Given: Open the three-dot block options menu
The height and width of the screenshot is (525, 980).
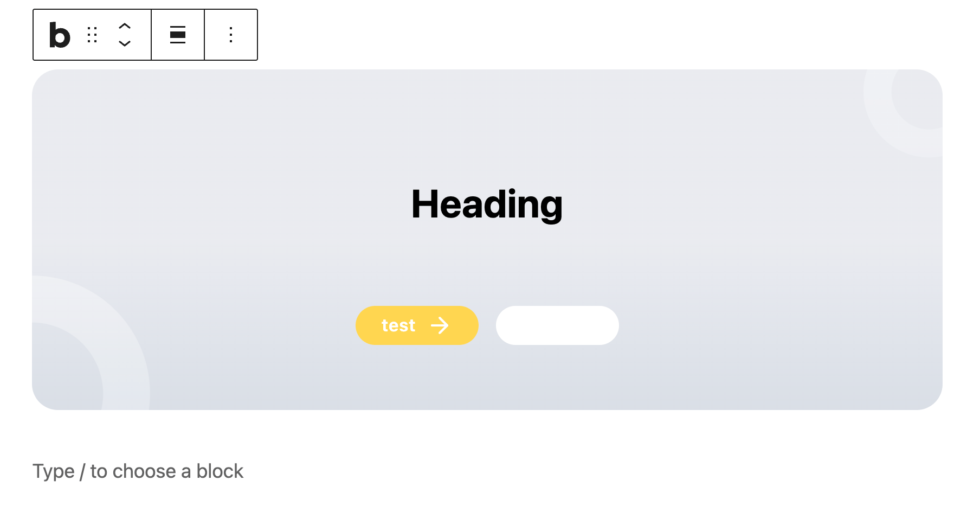Looking at the screenshot, I should 231,35.
